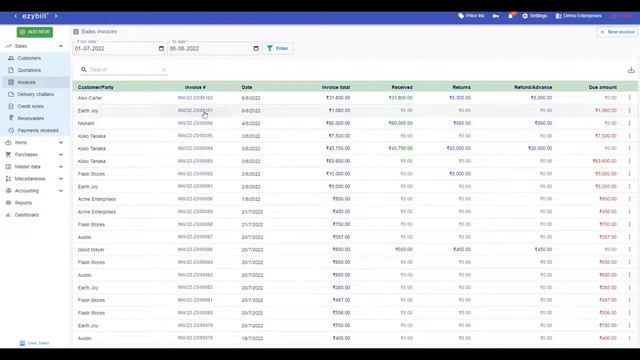This screenshot has width=640, height=360.
Task: Open row menu for invoice ending 00090
Action: point(629,199)
